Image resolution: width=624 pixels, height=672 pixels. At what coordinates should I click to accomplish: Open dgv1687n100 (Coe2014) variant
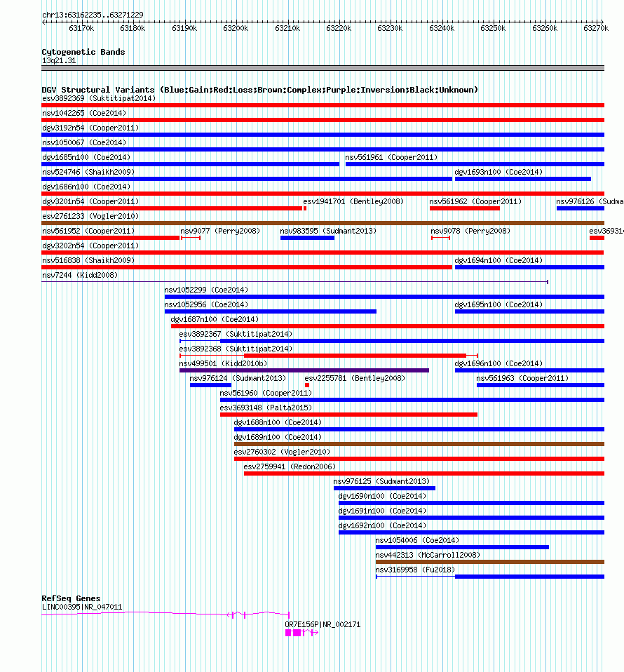pyautogui.click(x=215, y=319)
